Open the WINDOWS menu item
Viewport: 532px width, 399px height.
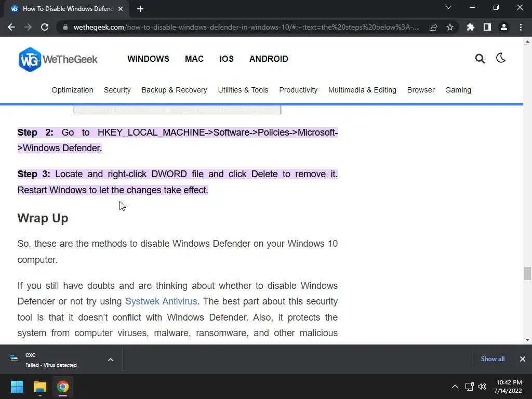click(x=148, y=59)
